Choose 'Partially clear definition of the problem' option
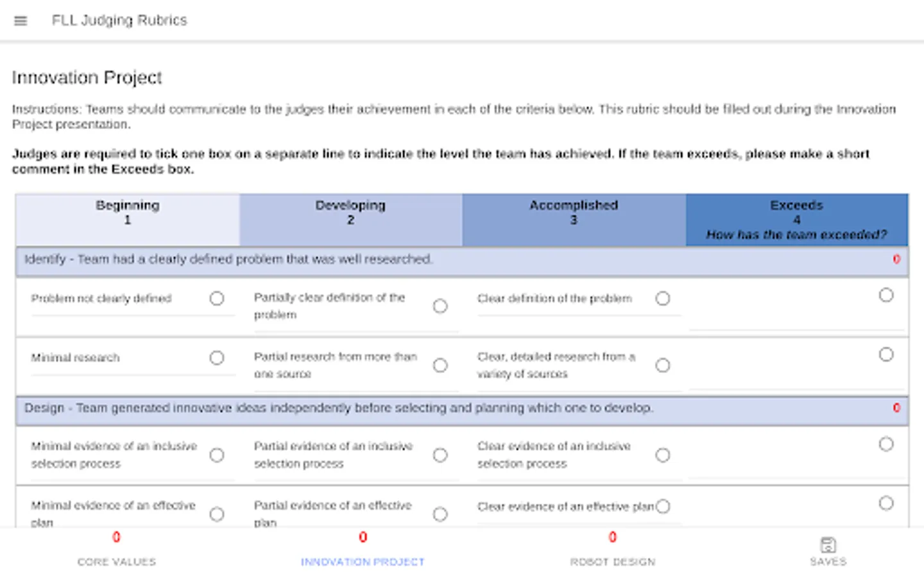924x578 pixels. (x=440, y=306)
